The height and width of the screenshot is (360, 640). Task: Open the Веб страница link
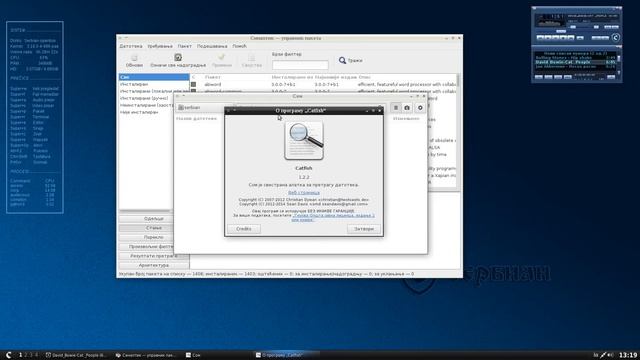304,193
